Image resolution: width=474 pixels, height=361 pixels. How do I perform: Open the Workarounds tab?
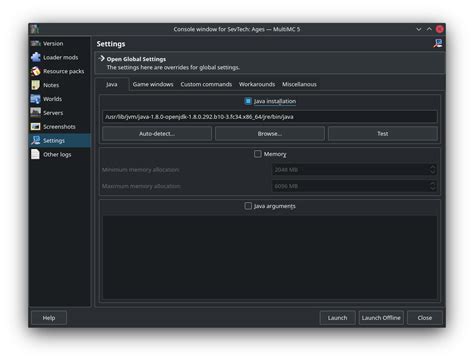pos(257,84)
